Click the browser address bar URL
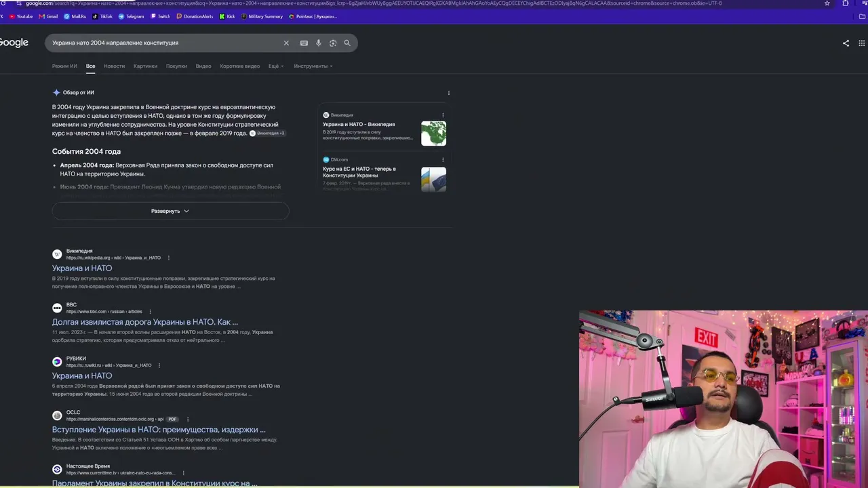The image size is (868, 488). [x=373, y=3]
